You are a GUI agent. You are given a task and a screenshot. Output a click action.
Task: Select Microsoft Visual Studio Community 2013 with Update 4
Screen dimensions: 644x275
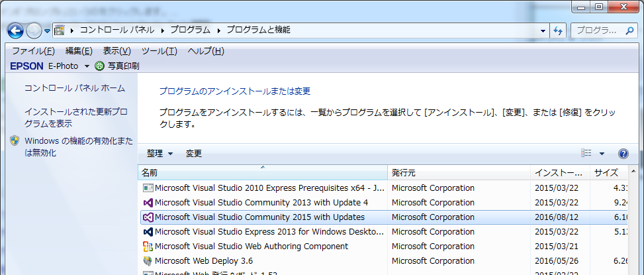coord(384,203)
